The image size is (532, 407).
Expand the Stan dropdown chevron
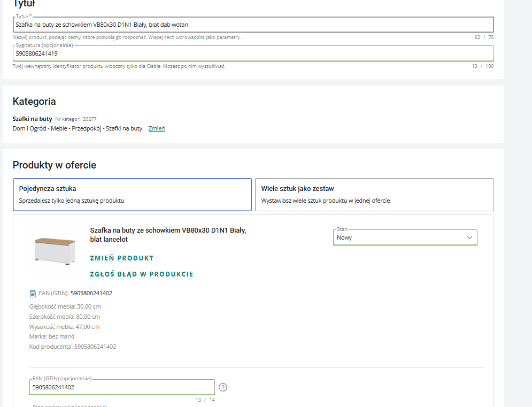469,237
